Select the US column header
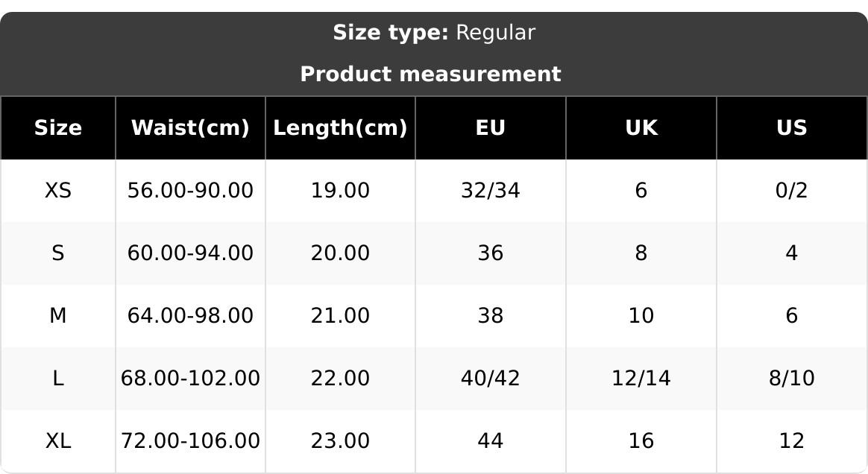This screenshot has height=474, width=868. point(792,128)
